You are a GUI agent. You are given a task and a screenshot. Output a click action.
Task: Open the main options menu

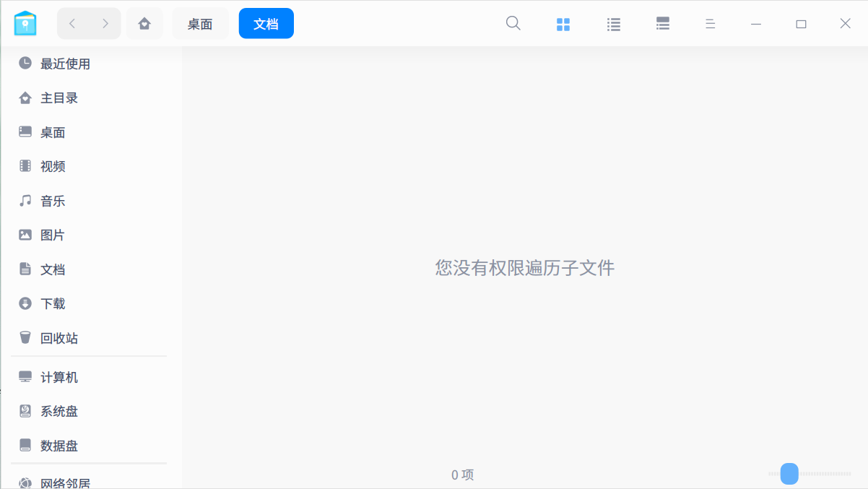[711, 23]
